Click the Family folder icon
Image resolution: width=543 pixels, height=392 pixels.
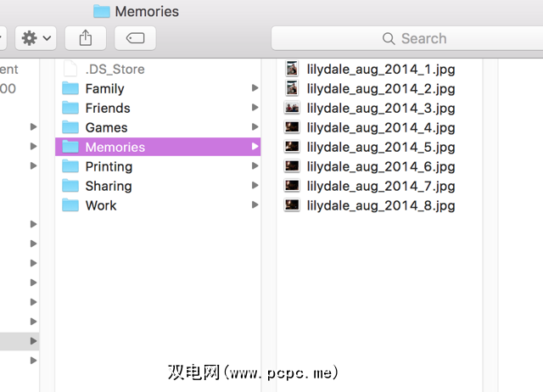click(70, 88)
